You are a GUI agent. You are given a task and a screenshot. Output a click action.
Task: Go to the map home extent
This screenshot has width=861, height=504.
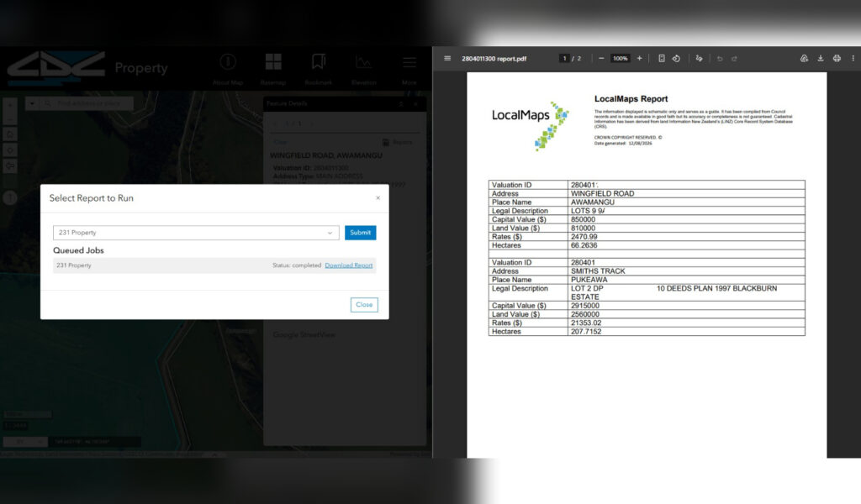tap(10, 134)
